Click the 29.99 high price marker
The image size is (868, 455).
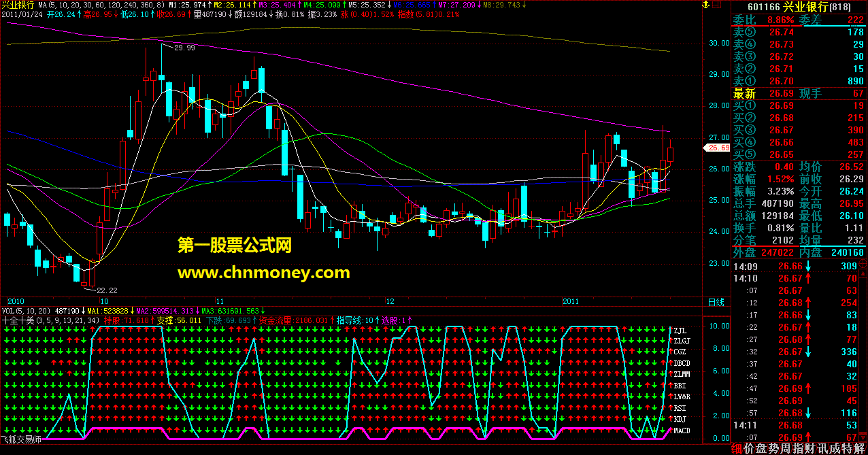tap(184, 48)
